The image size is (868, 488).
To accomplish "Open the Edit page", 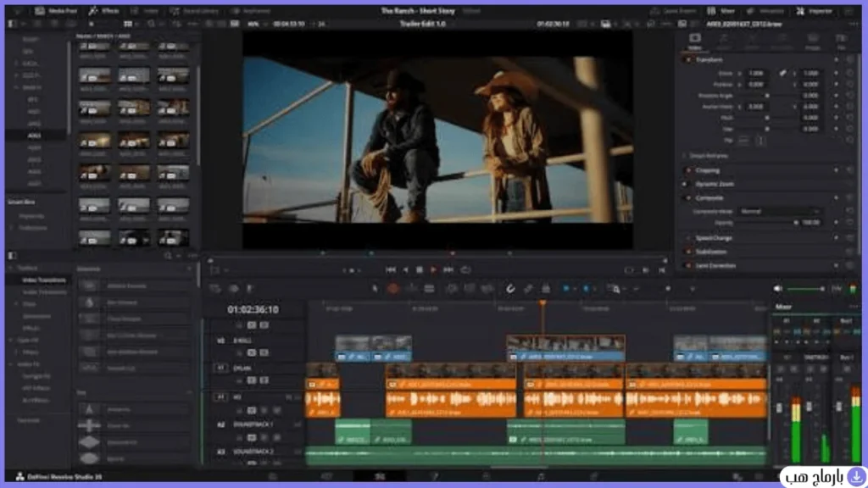I will [380, 476].
